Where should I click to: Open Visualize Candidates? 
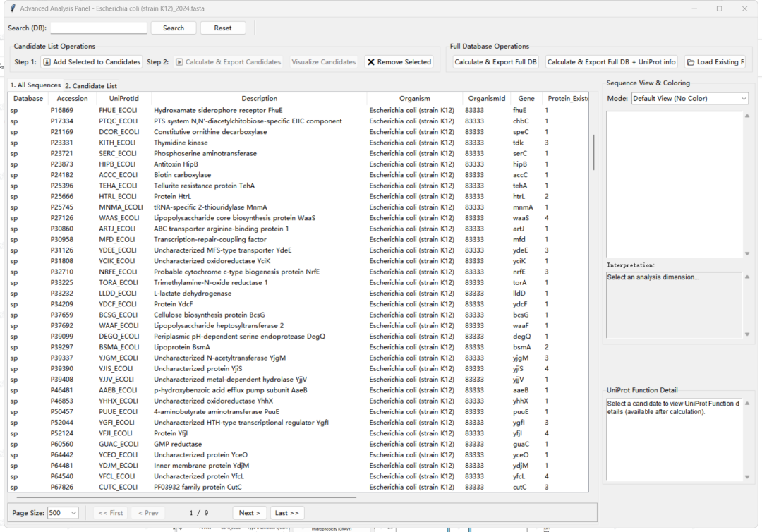coord(324,61)
